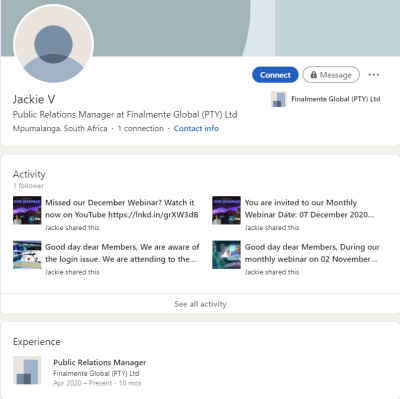Click post mentioning monthly webinar on 02 November
The height and width of the screenshot is (399, 400).
coord(312,253)
